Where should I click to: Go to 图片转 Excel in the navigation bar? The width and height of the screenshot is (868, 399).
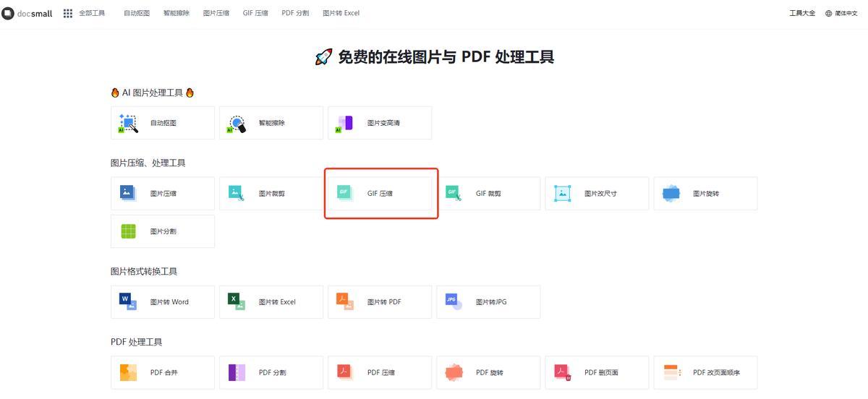[341, 13]
